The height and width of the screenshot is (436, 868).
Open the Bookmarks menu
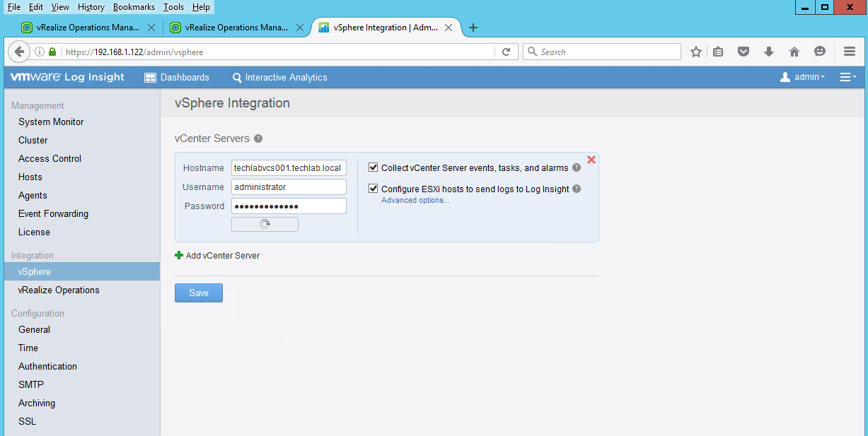click(134, 7)
